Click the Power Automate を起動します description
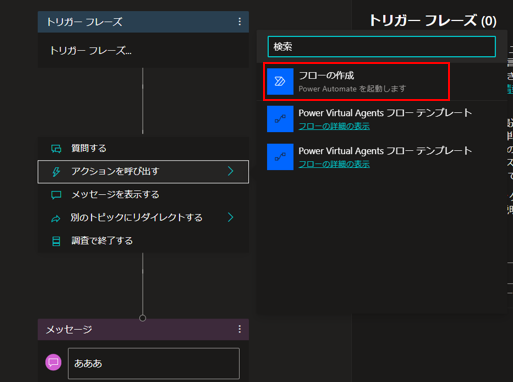The image size is (513, 382). [352, 89]
